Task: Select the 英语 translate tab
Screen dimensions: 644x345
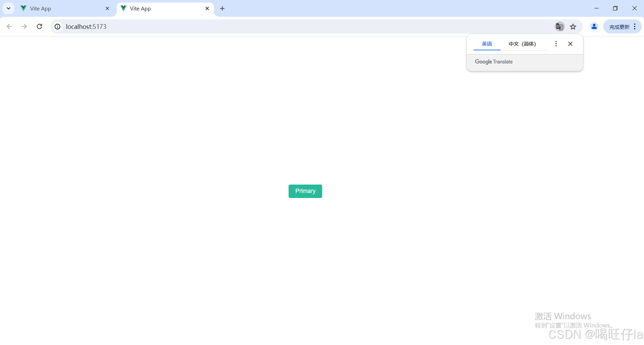Action: [487, 44]
